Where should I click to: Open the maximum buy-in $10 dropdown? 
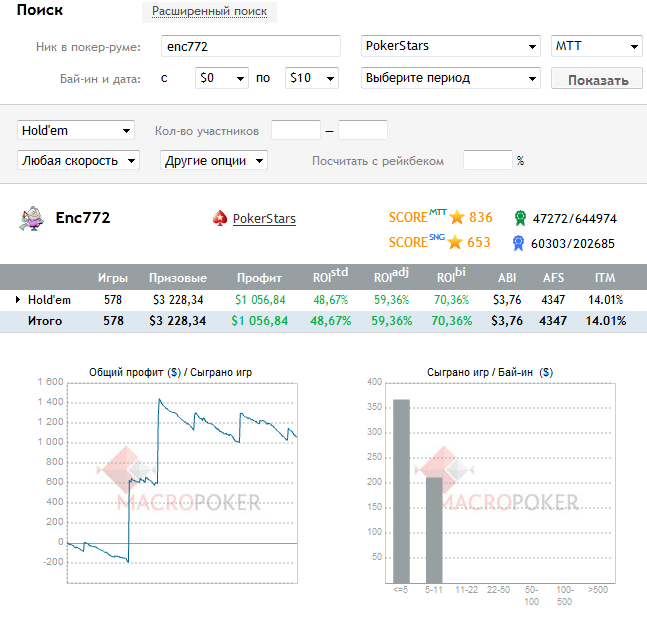312,78
